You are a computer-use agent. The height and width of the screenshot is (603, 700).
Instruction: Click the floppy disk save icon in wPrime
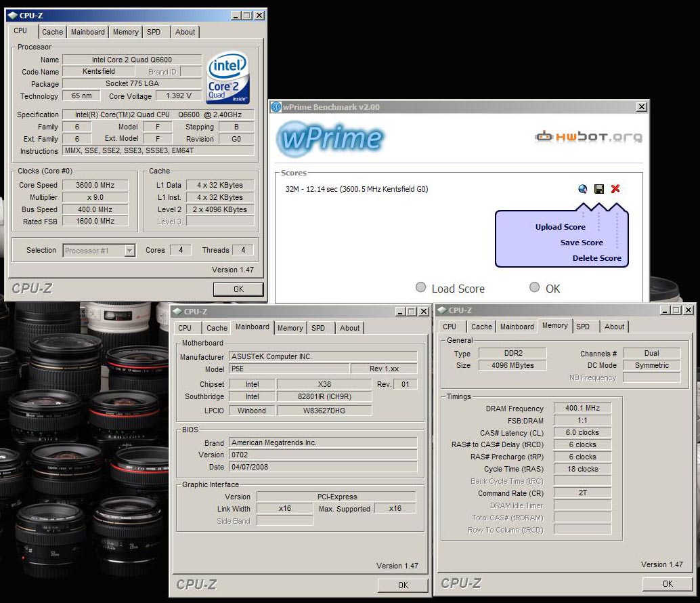pyautogui.click(x=599, y=189)
